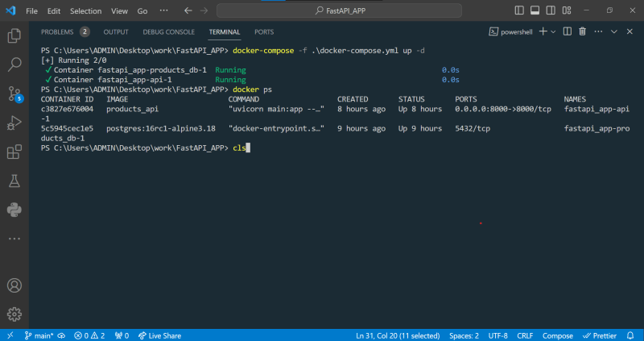Open terminal views and more actions menu
Viewport: 644px width, 341px height.
click(x=598, y=31)
